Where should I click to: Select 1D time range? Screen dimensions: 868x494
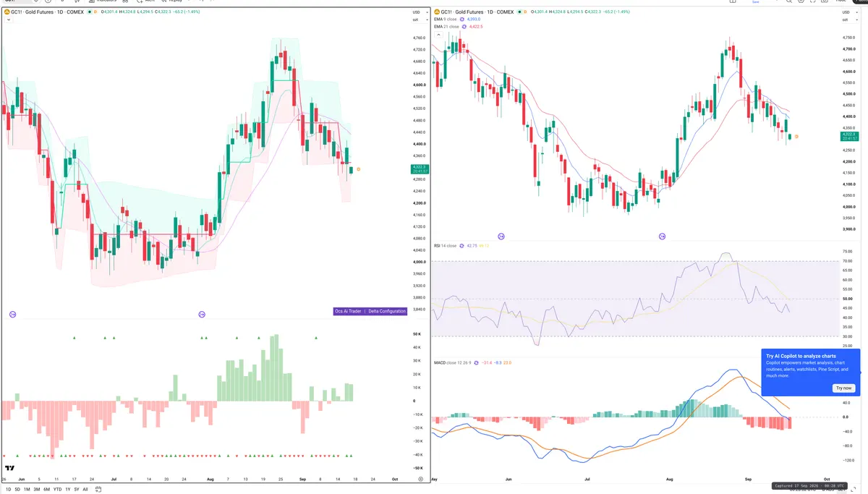(x=8, y=490)
